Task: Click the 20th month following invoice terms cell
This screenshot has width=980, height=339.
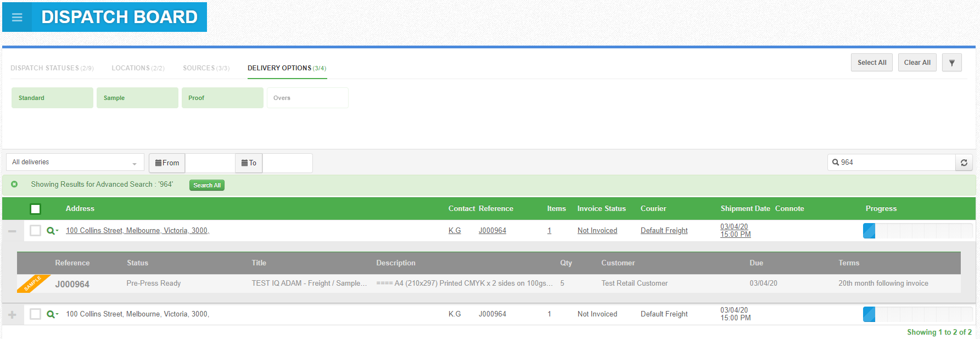Action: 883,284
